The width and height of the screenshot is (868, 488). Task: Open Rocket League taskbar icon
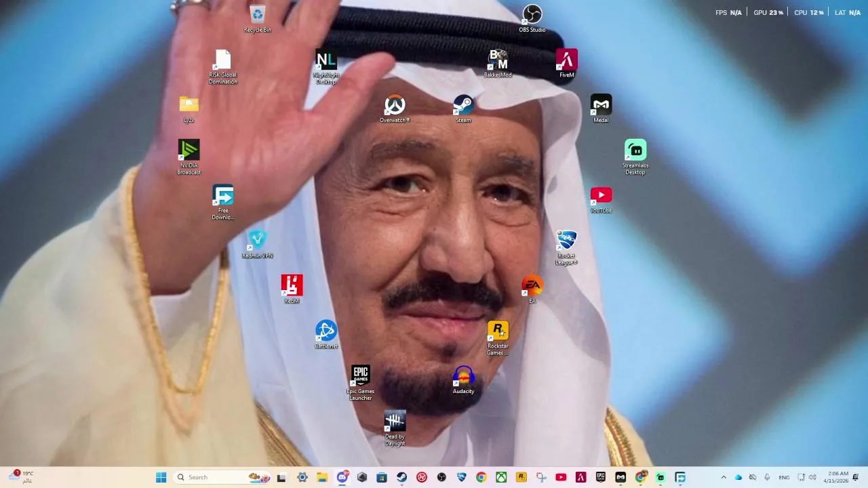click(462, 477)
